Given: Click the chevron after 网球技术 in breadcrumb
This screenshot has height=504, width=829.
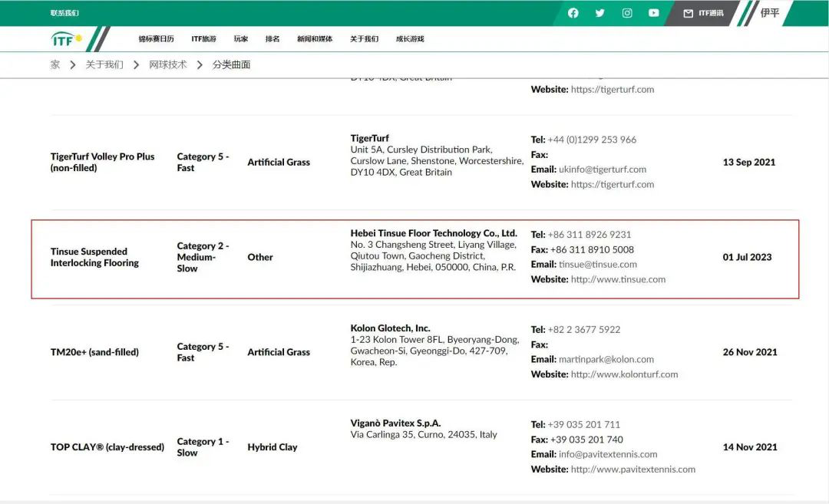Looking at the screenshot, I should click(x=200, y=64).
